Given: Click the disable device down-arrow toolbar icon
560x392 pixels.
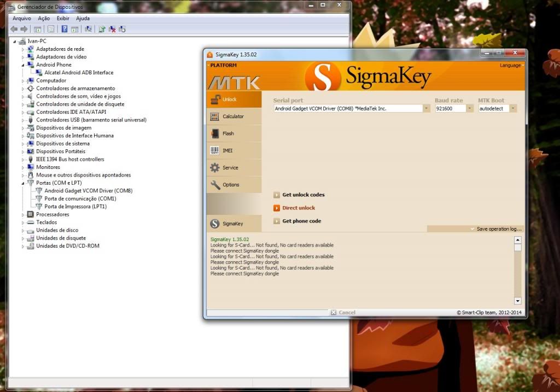Looking at the screenshot, I should (122, 30).
